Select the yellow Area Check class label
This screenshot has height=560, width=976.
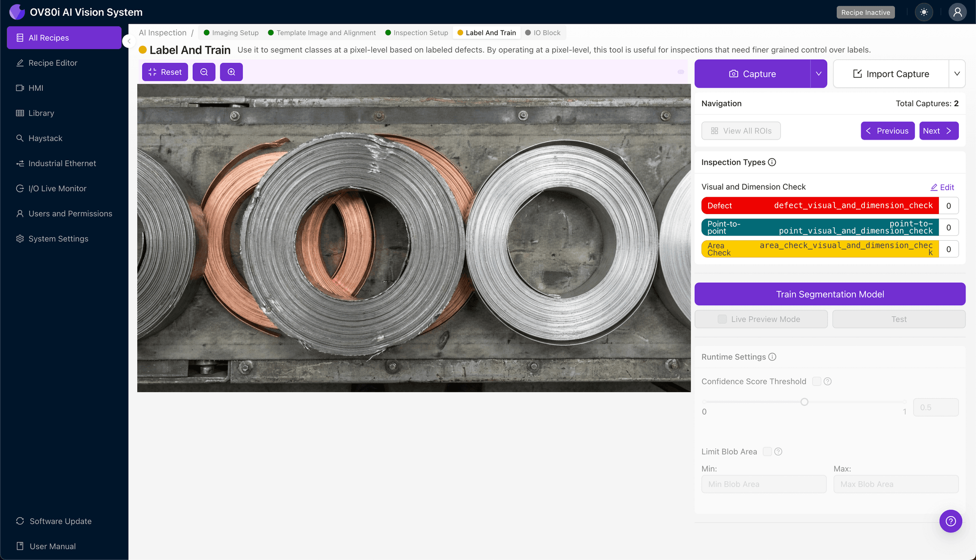pyautogui.click(x=820, y=249)
